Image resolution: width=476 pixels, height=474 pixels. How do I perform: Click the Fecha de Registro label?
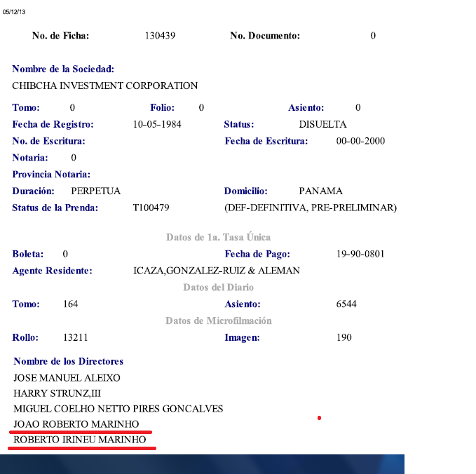pos(53,124)
